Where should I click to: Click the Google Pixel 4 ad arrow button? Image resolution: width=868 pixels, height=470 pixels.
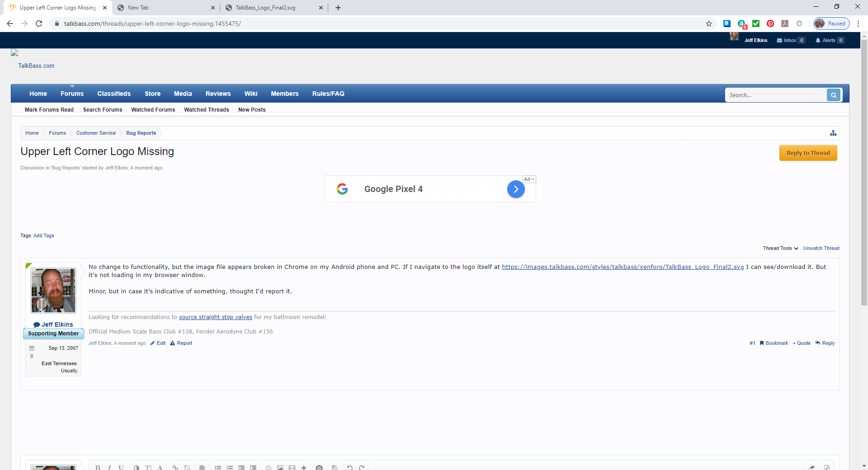pyautogui.click(x=516, y=189)
